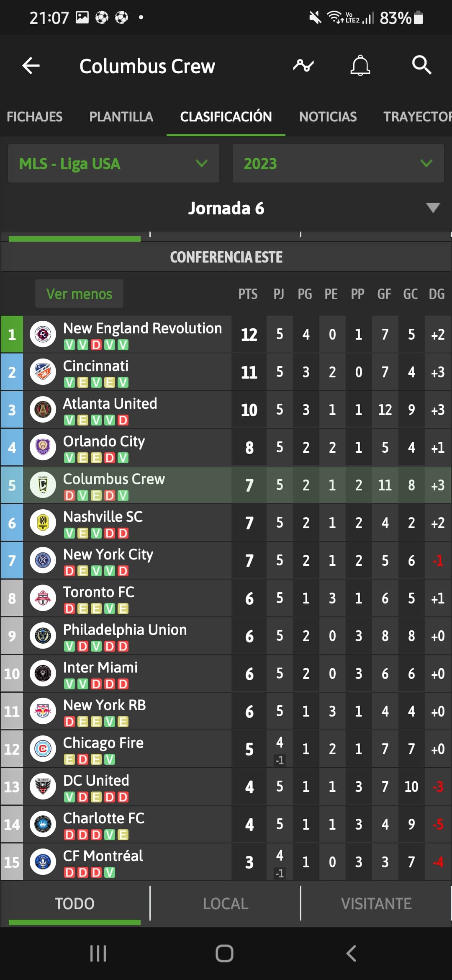Switch to the PLANTILLA tab

pyautogui.click(x=121, y=116)
